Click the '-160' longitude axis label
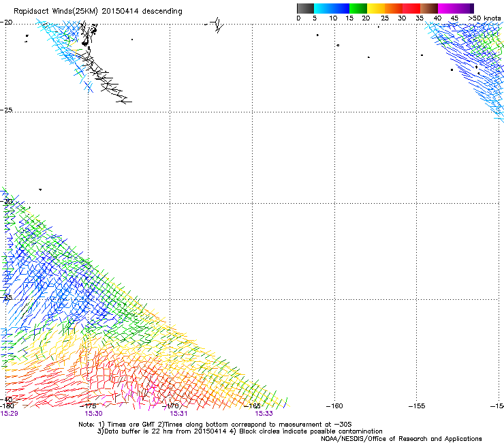 [334, 406]
